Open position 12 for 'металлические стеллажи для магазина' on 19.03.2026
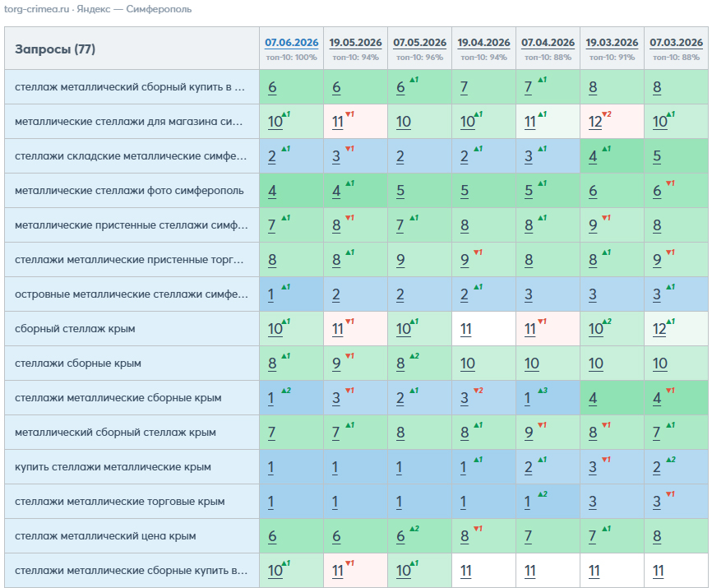The image size is (712, 588). coord(595,122)
